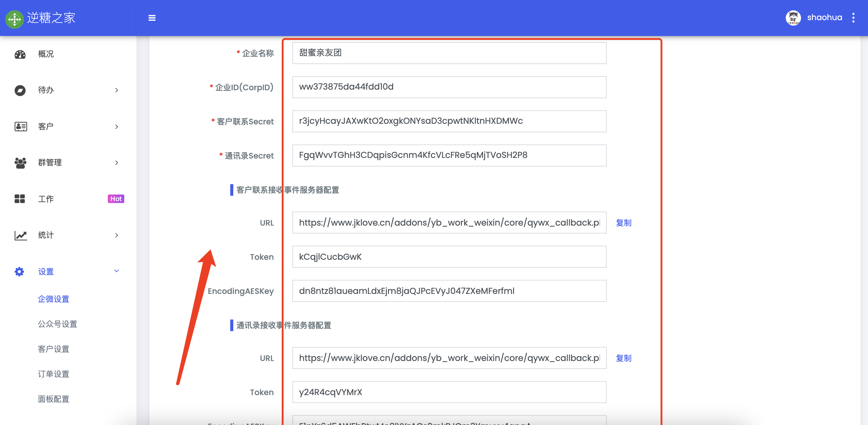Toggle the hamburger sidebar menu icon
Image resolution: width=868 pixels, height=425 pixels.
[x=152, y=18]
